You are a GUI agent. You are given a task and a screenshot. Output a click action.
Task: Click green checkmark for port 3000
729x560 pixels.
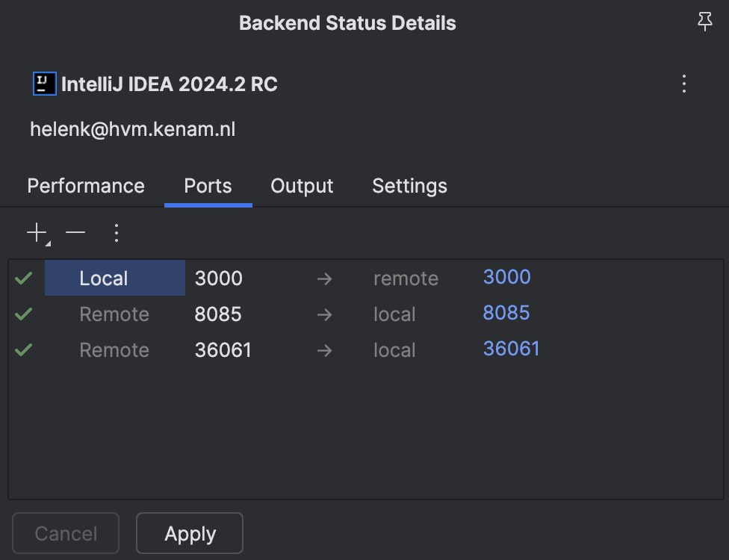pyautogui.click(x=24, y=279)
